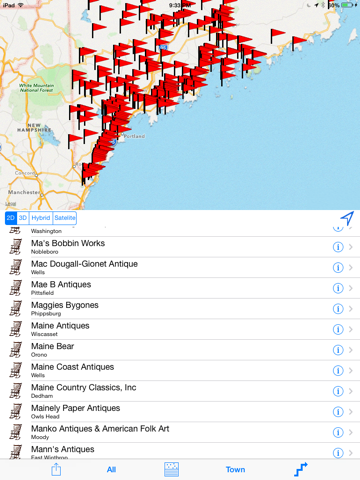Select Mann's Antiques list entry
The height and width of the screenshot is (480, 360).
(x=180, y=451)
